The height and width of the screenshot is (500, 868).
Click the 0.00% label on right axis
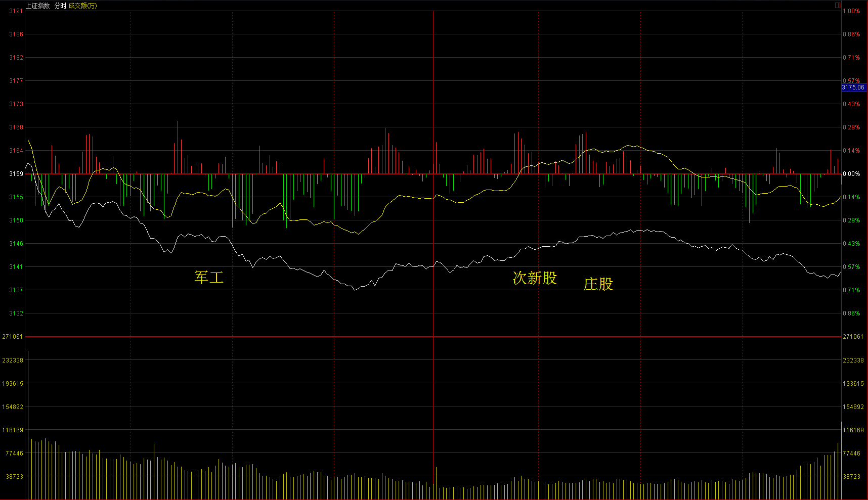pyautogui.click(x=851, y=174)
